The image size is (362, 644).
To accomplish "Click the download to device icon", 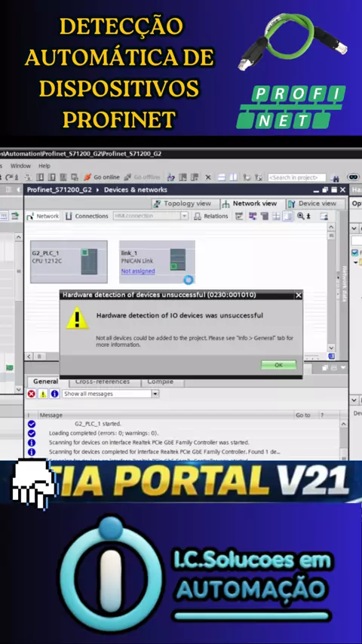I will coord(40,177).
